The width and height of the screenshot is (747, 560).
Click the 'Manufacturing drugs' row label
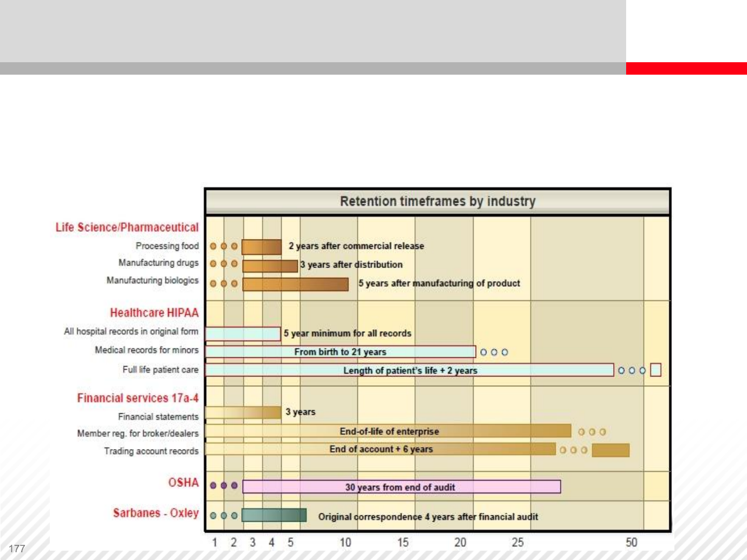tap(159, 263)
